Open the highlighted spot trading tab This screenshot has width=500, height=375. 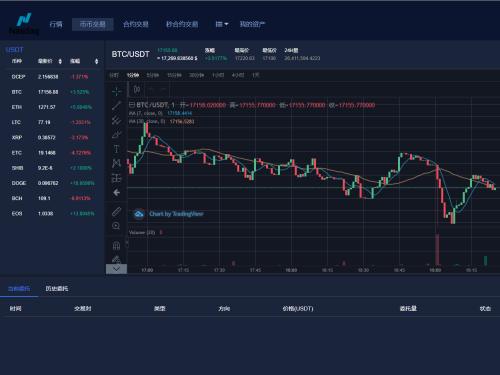(93, 24)
